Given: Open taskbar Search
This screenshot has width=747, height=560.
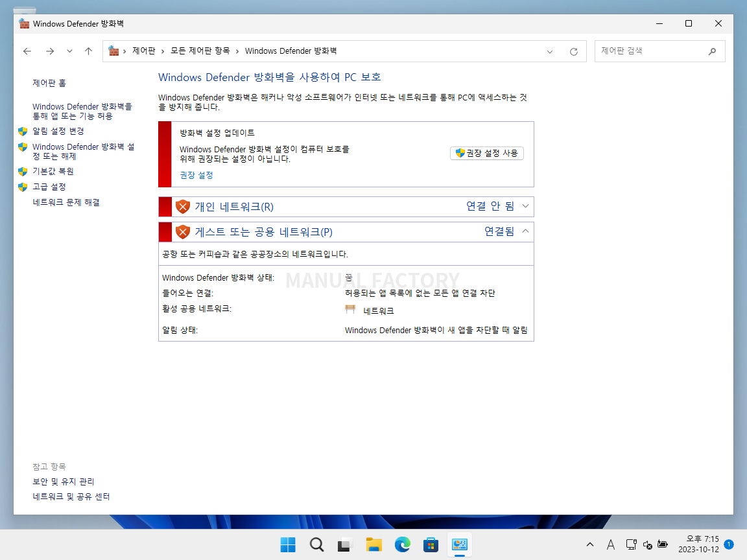Looking at the screenshot, I should (x=316, y=544).
